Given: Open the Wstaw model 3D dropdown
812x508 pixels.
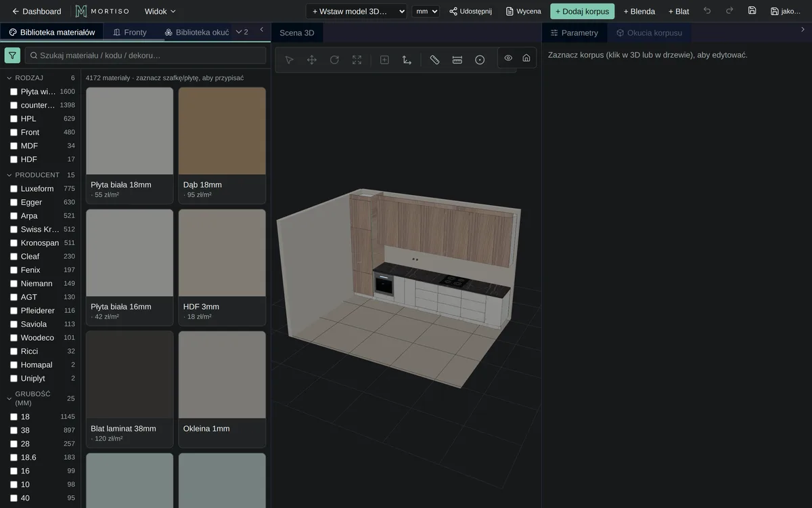Looking at the screenshot, I should (x=356, y=11).
